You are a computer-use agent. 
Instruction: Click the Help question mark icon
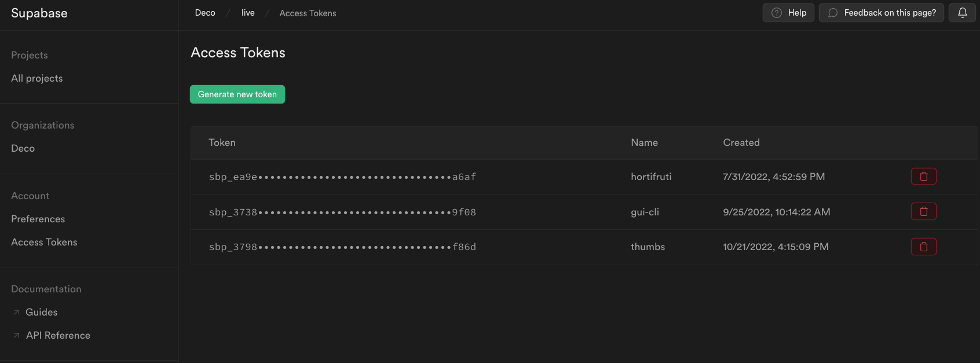(777, 13)
